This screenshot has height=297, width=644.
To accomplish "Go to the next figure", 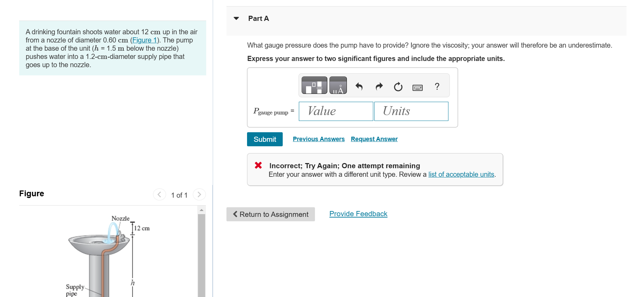I will 199,195.
